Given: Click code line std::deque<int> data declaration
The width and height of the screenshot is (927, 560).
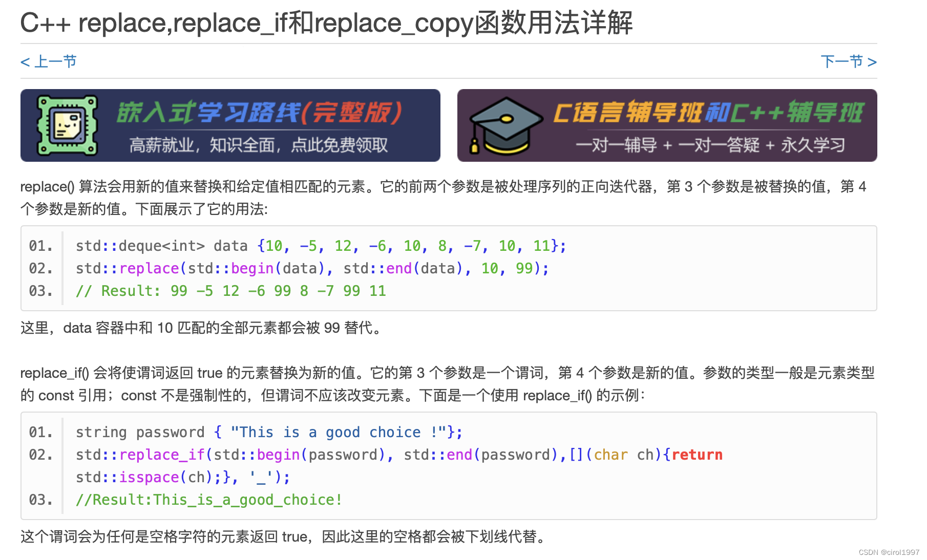Looking at the screenshot, I should coord(321,246).
